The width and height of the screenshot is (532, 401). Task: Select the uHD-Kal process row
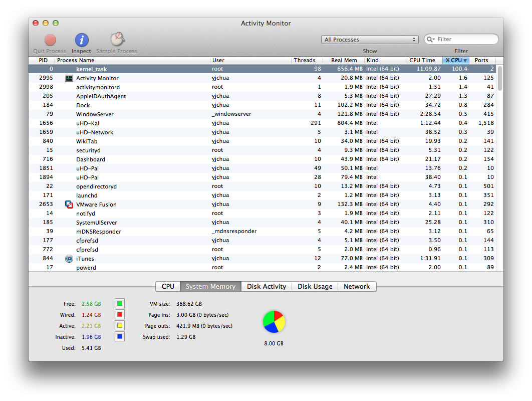tap(262, 123)
